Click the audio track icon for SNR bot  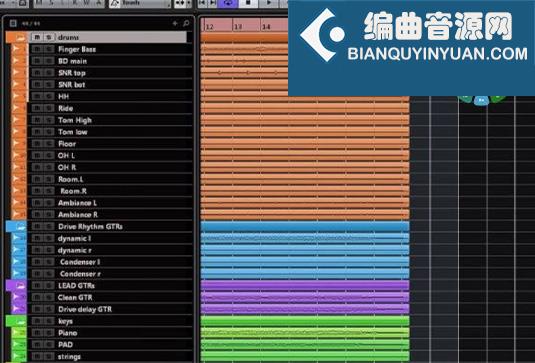16,85
